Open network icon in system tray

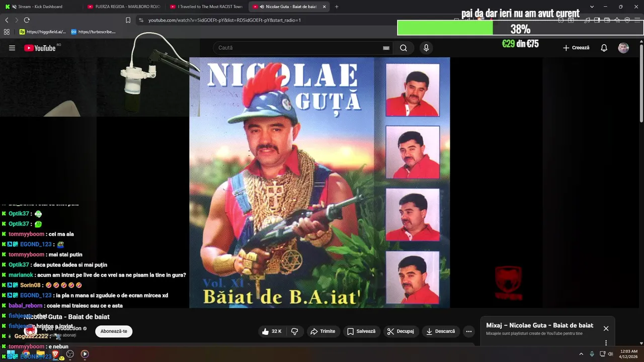602,354
